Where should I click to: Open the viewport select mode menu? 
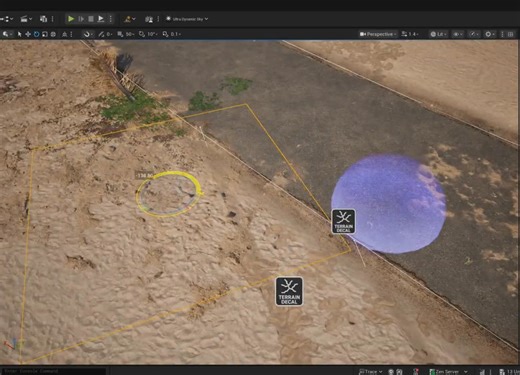click(7, 34)
